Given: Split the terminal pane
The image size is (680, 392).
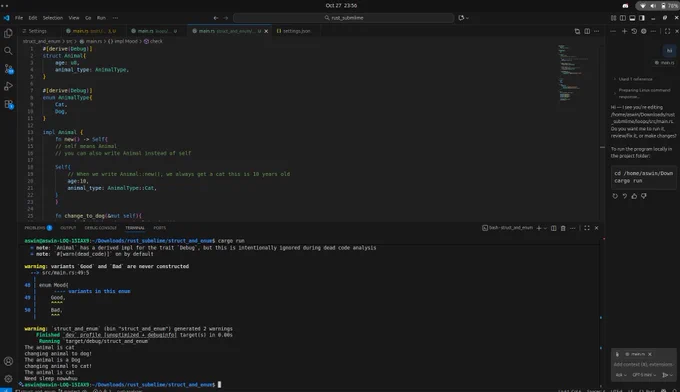Looking at the screenshot, I should [x=553, y=228].
